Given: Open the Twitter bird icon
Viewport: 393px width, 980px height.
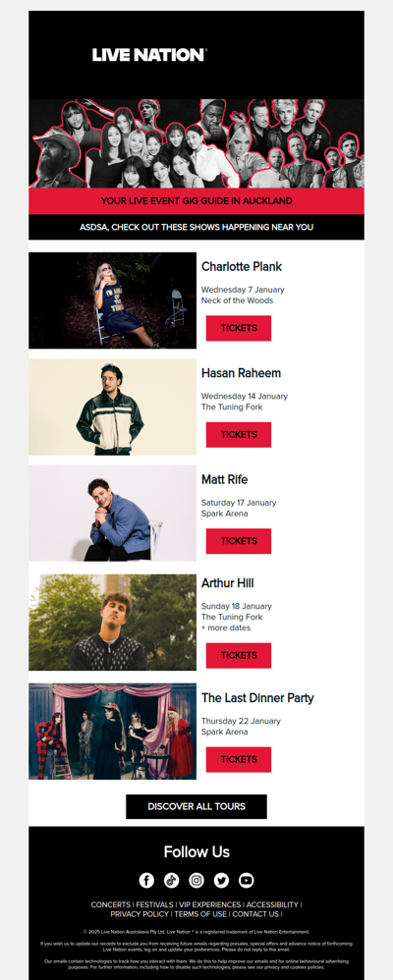Looking at the screenshot, I should [221, 880].
